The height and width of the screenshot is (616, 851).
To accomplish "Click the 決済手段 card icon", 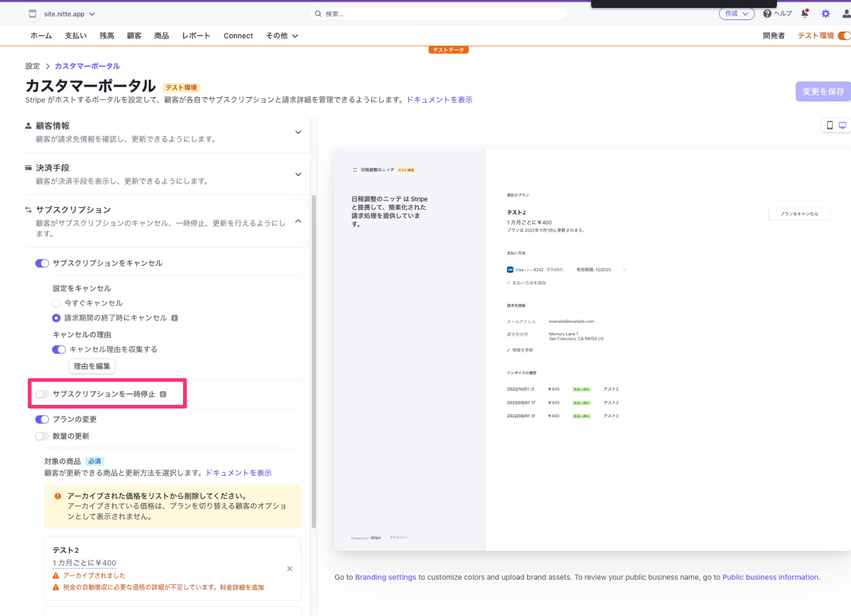I will tap(29, 168).
